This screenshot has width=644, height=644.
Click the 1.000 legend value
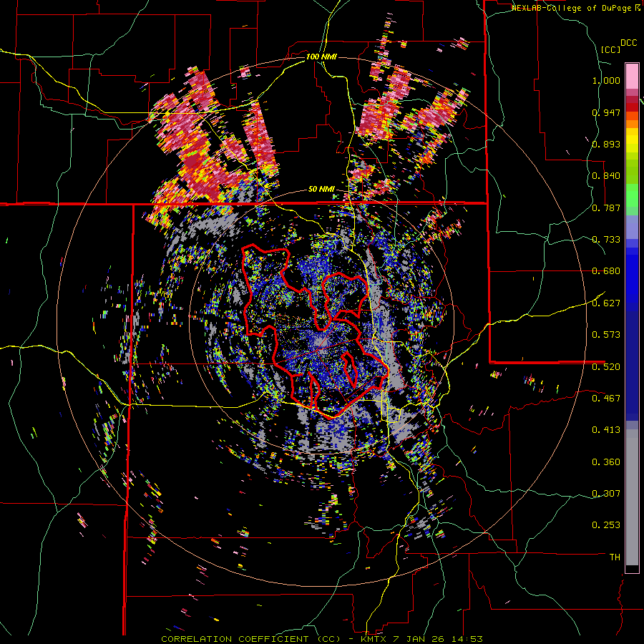click(x=606, y=80)
